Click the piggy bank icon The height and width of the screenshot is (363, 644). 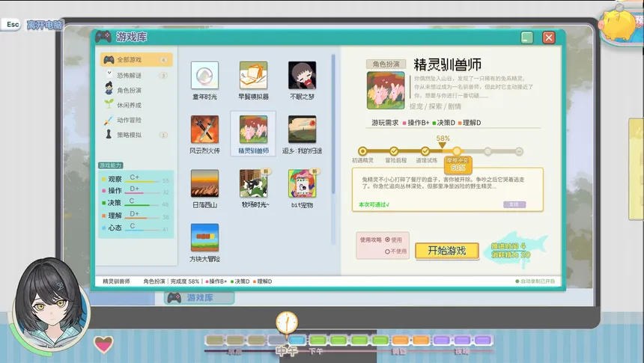click(618, 24)
